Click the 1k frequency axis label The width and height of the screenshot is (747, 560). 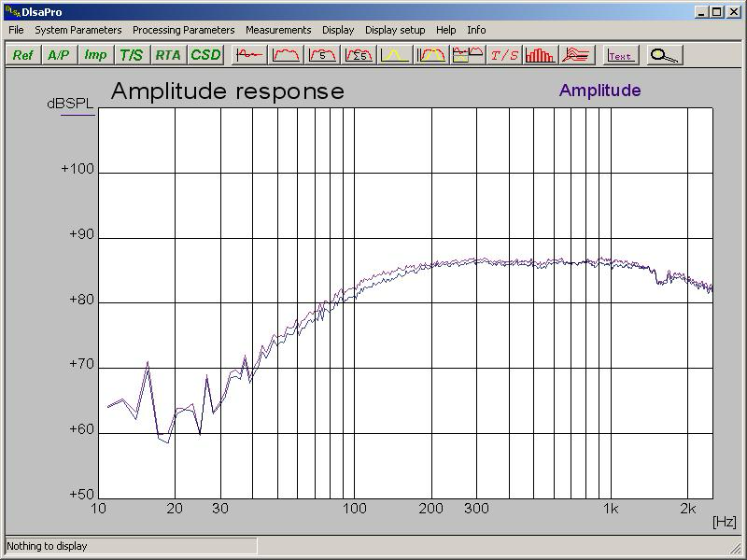611,509
